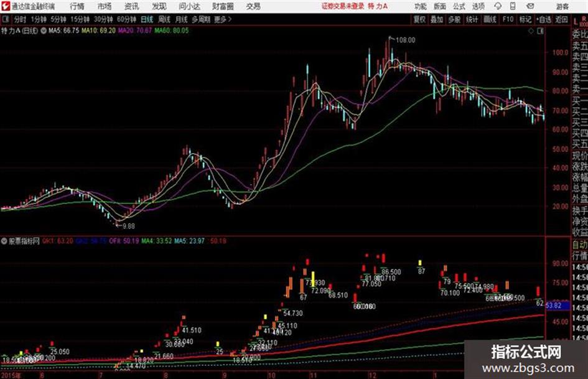Viewport: 588px width, 379px height.
Task: Open the 公式 menu
Action: pyautogui.click(x=459, y=6)
